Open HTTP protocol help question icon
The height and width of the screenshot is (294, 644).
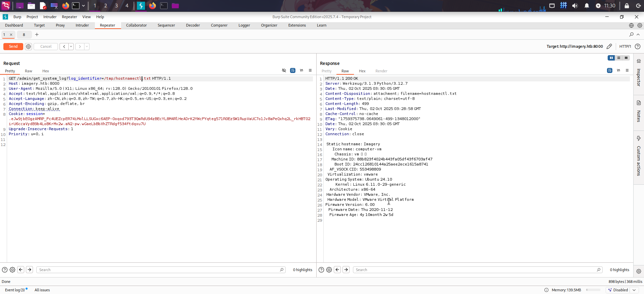pyautogui.click(x=638, y=46)
